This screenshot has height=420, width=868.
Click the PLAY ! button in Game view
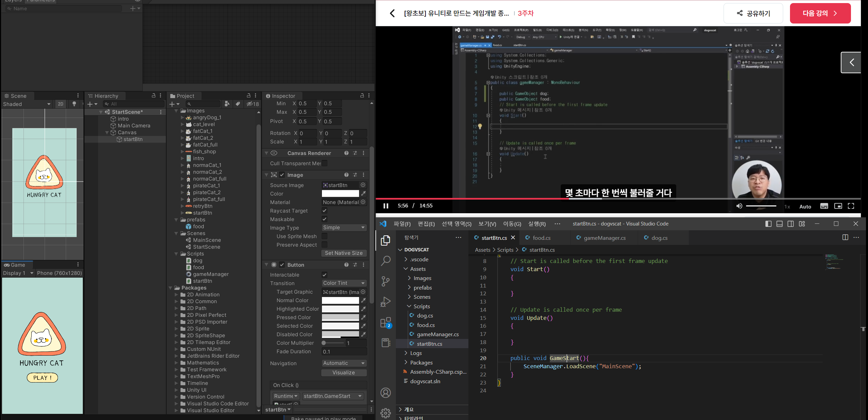[43, 377]
